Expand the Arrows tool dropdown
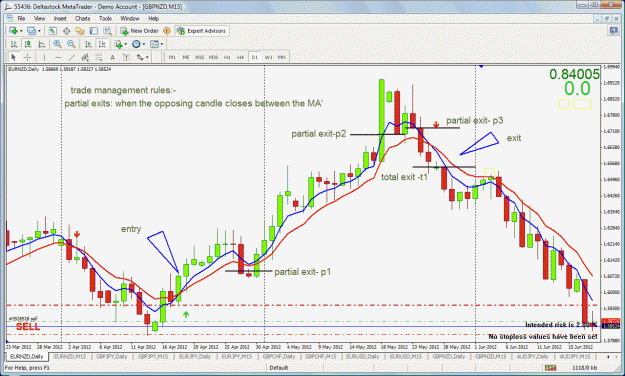The width and height of the screenshot is (625, 376). pos(147,57)
